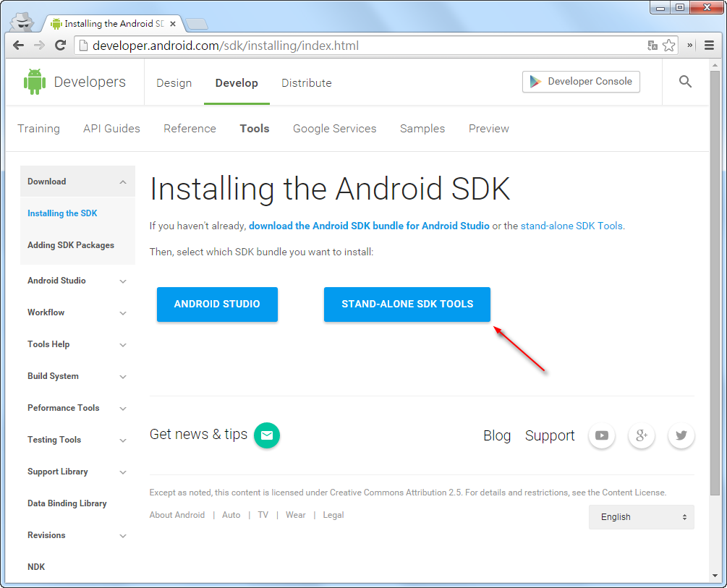Open a new browser tab
Screen dimensions: 727x588
pos(197,24)
